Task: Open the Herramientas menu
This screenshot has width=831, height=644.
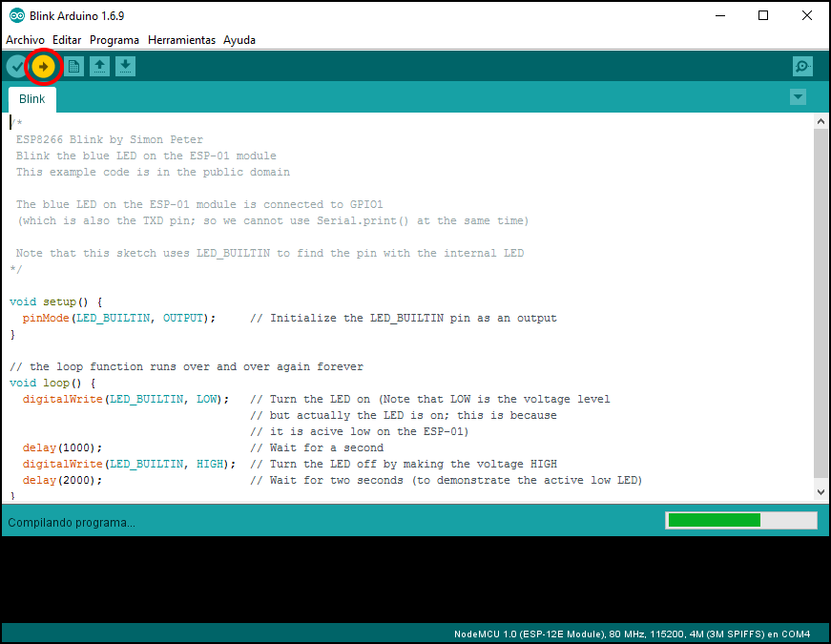Action: pyautogui.click(x=181, y=40)
